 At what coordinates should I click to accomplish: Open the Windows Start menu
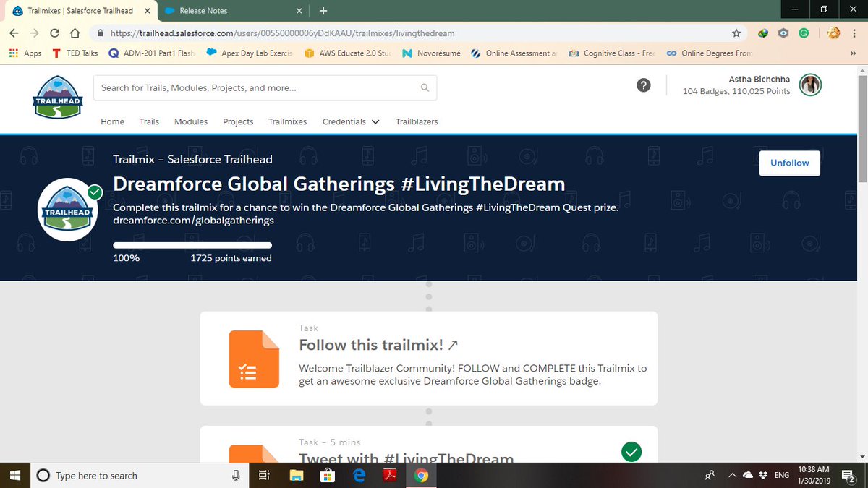click(14, 476)
